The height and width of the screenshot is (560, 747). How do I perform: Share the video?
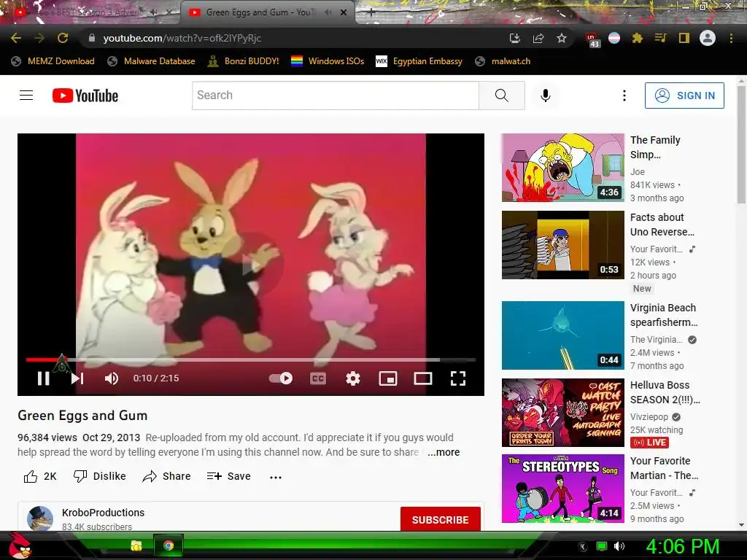click(x=167, y=476)
